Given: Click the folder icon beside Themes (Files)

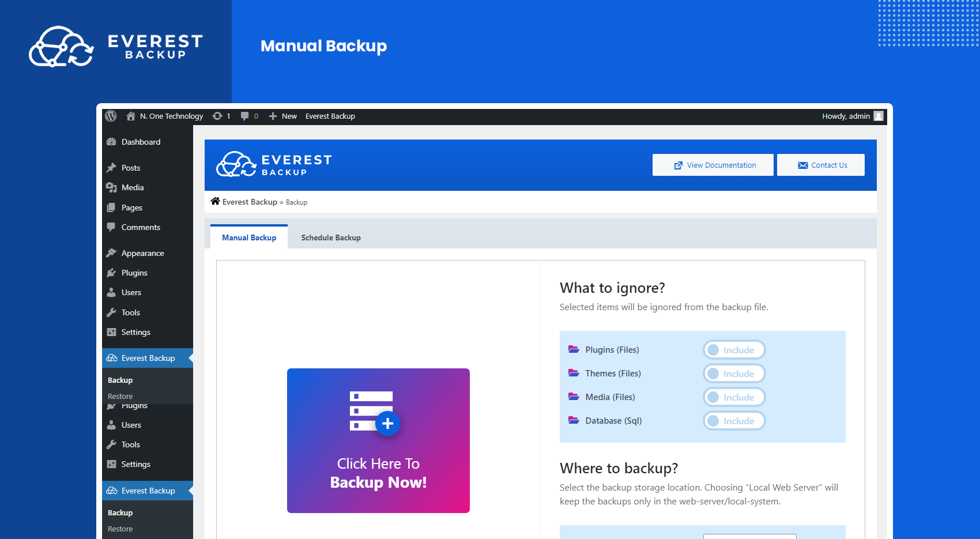Looking at the screenshot, I should click(574, 373).
